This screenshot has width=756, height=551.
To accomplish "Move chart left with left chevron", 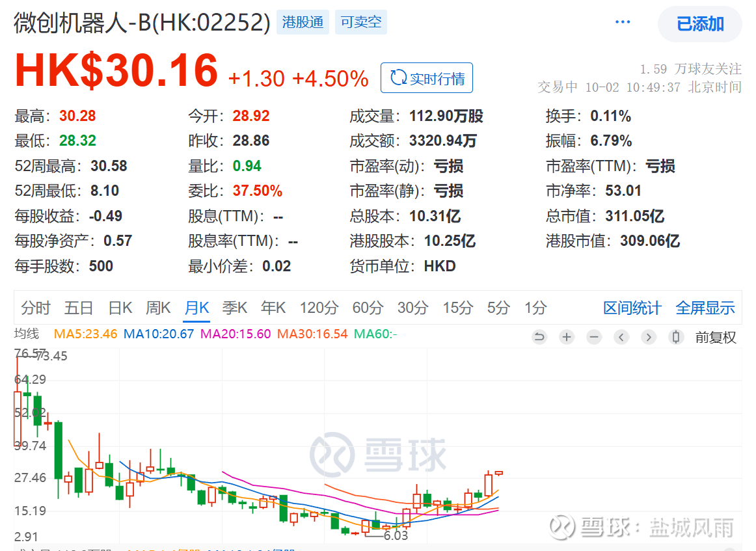I will (621, 337).
